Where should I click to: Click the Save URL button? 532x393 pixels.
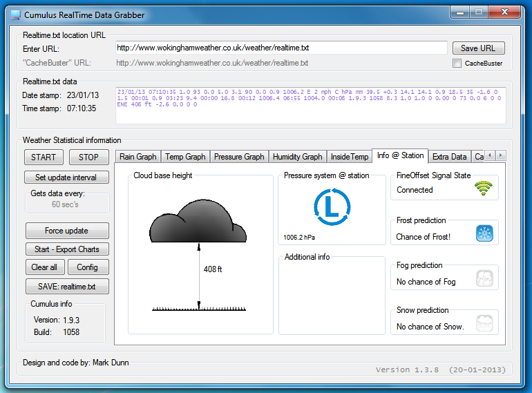[x=478, y=48]
